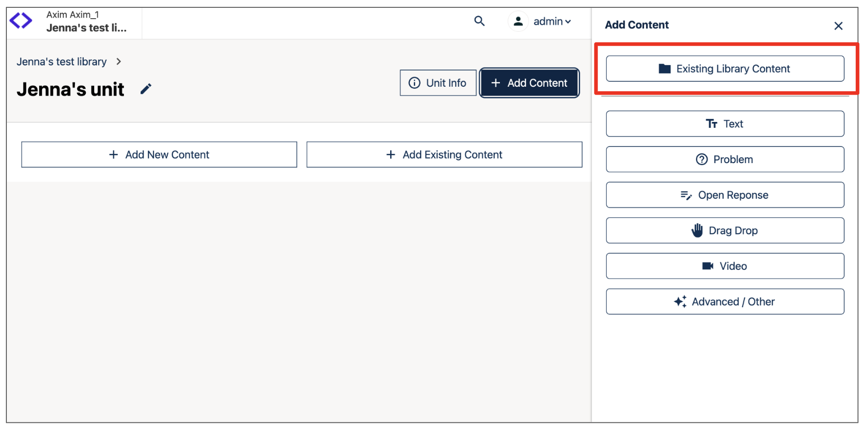868x435 pixels.
Task: Click the pencil icon to rename Jenna's unit
Action: point(146,89)
